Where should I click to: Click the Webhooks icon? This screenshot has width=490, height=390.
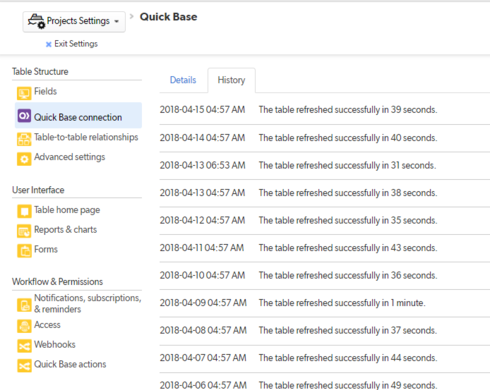24,346
